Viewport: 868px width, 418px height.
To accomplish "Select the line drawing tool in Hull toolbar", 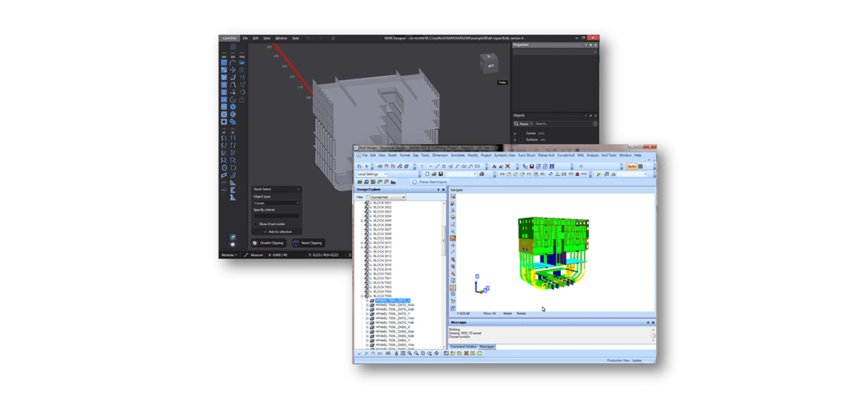I will pyautogui.click(x=436, y=166).
